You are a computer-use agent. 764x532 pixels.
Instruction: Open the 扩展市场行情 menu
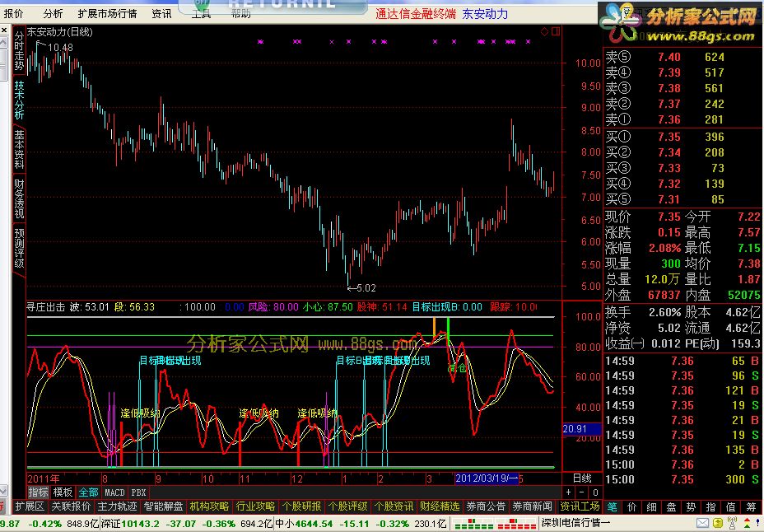pyautogui.click(x=108, y=14)
